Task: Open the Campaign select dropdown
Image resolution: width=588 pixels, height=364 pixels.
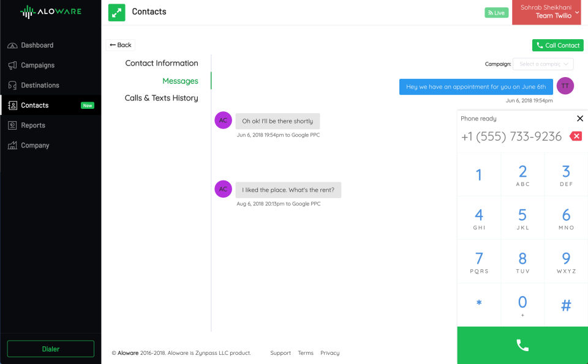Action: [543, 64]
